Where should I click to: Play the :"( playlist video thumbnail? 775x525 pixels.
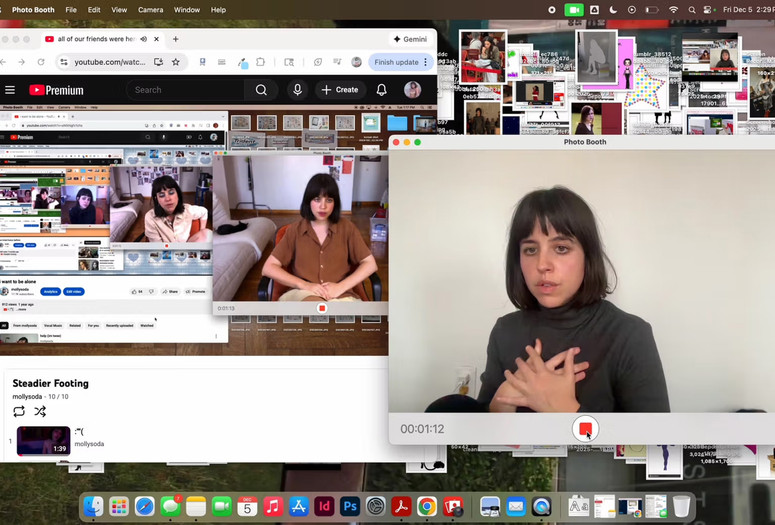click(x=43, y=441)
